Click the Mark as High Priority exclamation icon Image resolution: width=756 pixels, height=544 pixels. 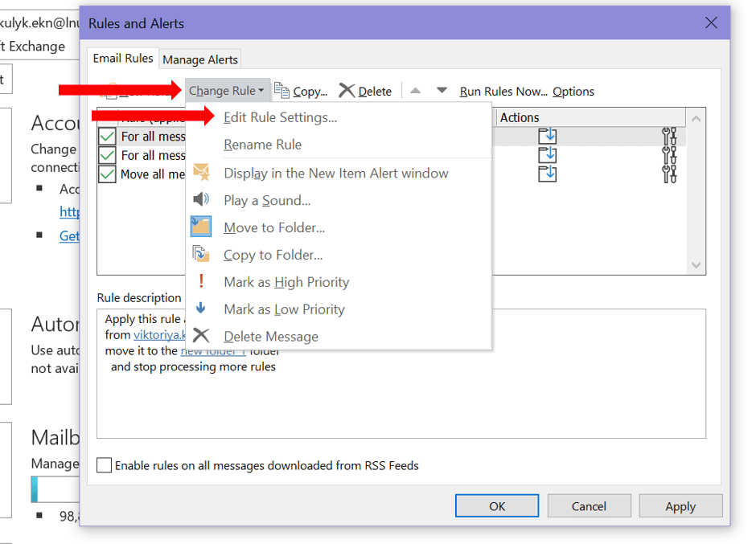pyautogui.click(x=201, y=282)
